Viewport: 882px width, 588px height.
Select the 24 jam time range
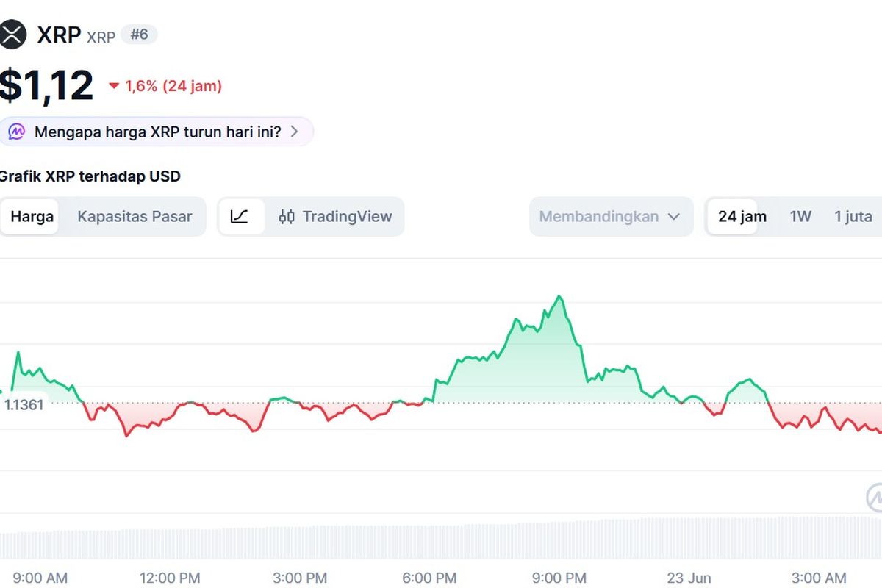pos(742,217)
